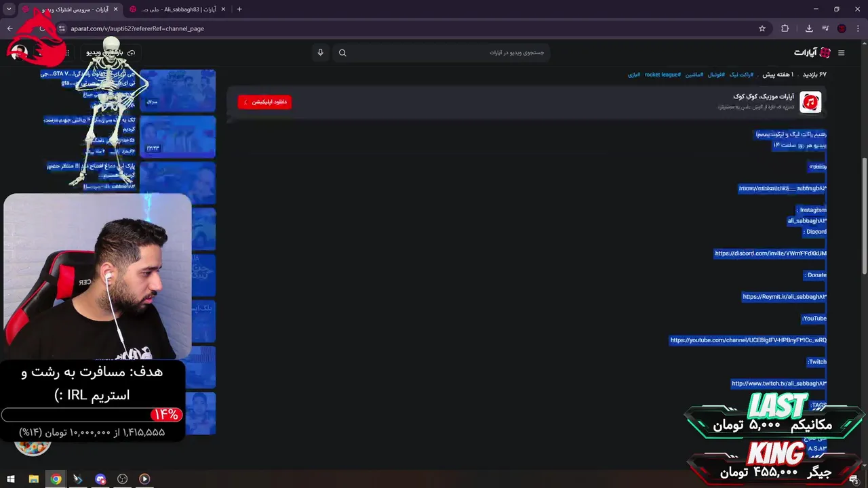
Task: Click the ':YouTube' label in description
Action: pos(814,319)
